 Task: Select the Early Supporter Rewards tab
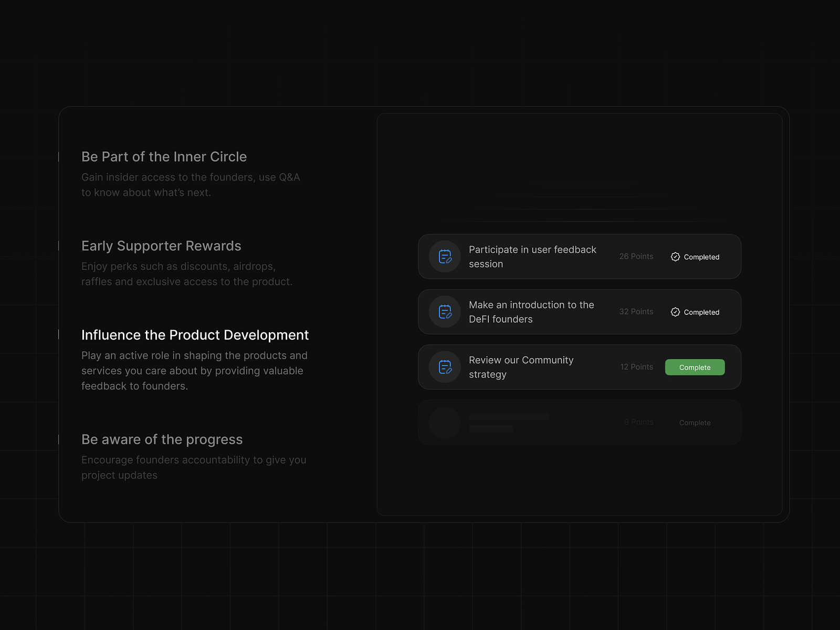161,246
